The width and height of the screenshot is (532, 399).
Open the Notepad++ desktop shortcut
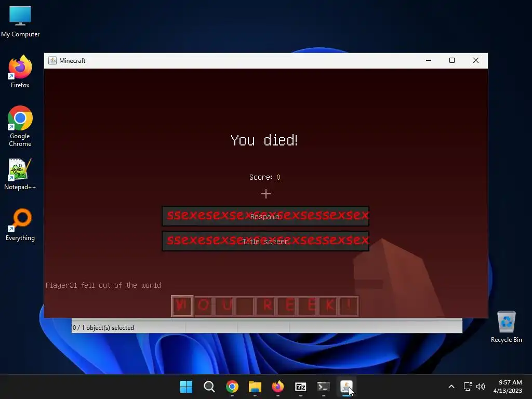click(20, 175)
